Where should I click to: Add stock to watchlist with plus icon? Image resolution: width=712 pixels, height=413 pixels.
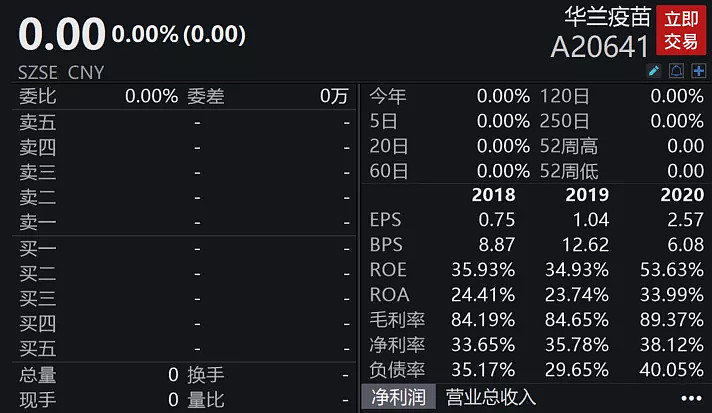698,71
